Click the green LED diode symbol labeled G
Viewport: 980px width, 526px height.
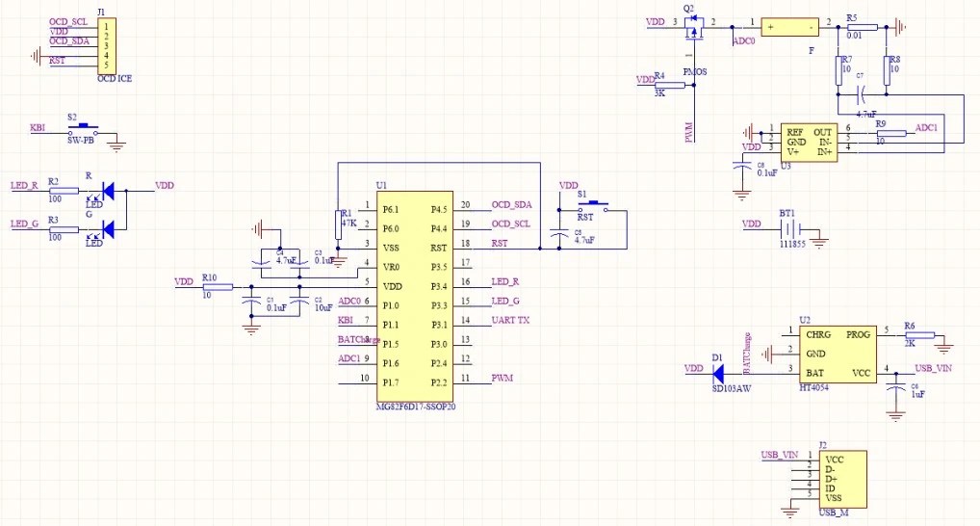click(108, 229)
